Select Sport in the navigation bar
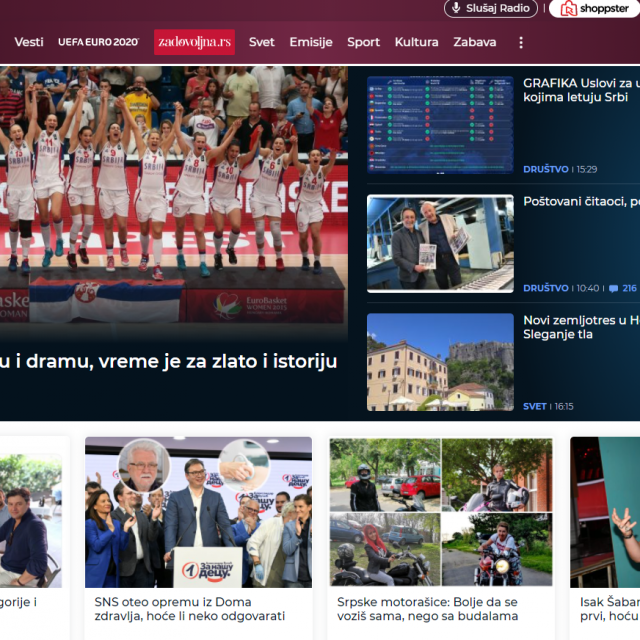This screenshot has height=640, width=640. pos(363,42)
